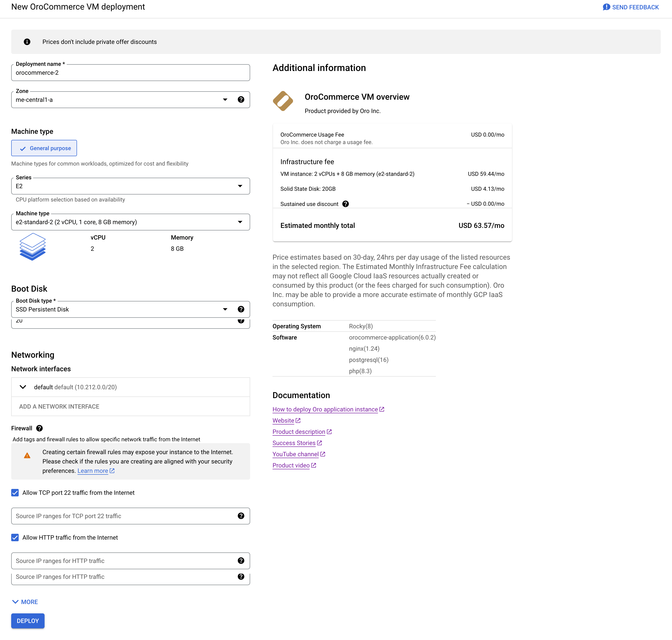
Task: Open the Machine type e2-standard-2 dropdown
Action: coord(130,222)
